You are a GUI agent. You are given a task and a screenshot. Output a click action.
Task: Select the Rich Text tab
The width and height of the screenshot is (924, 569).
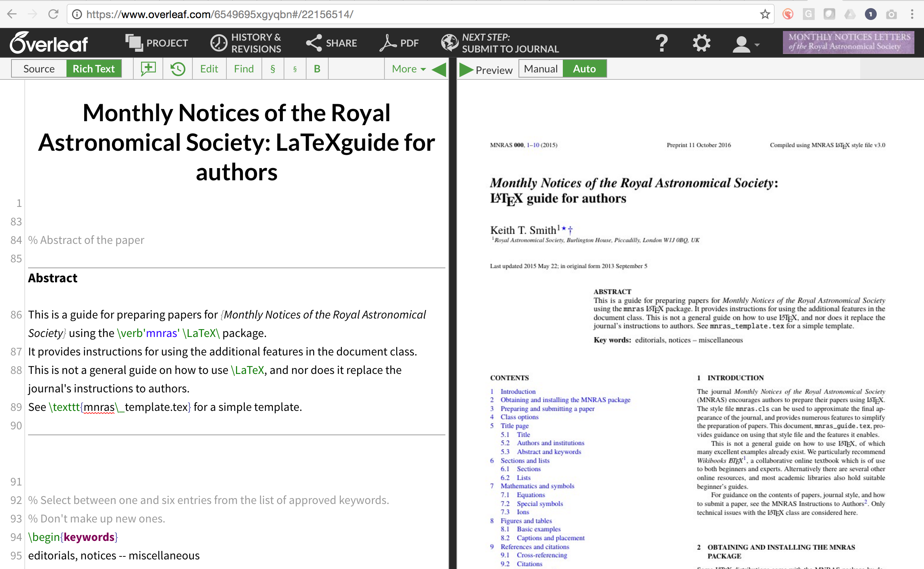tap(95, 69)
